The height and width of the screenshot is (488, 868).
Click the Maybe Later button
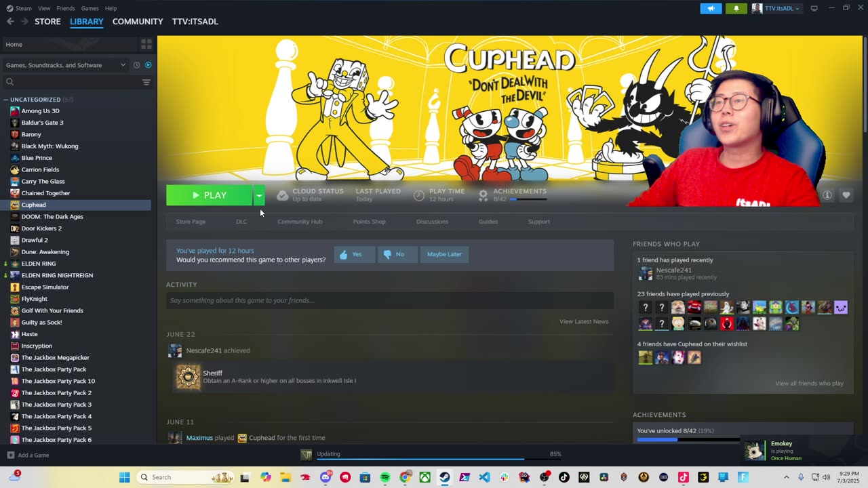445,254
